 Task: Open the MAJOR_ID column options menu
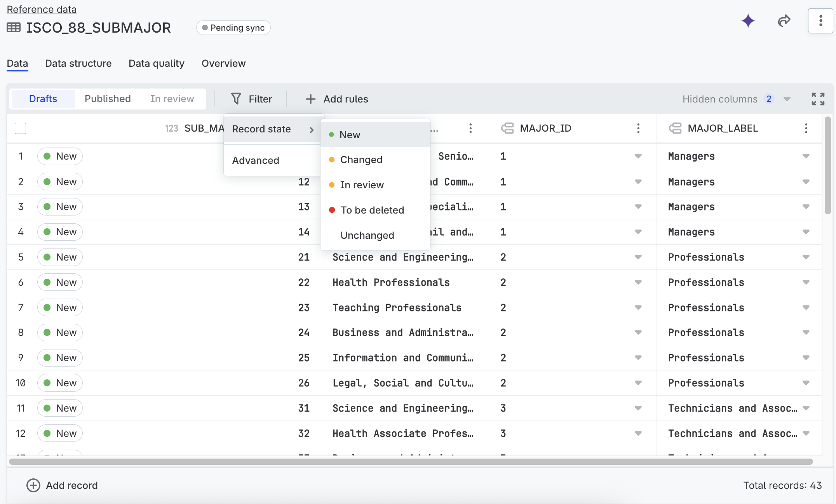638,128
